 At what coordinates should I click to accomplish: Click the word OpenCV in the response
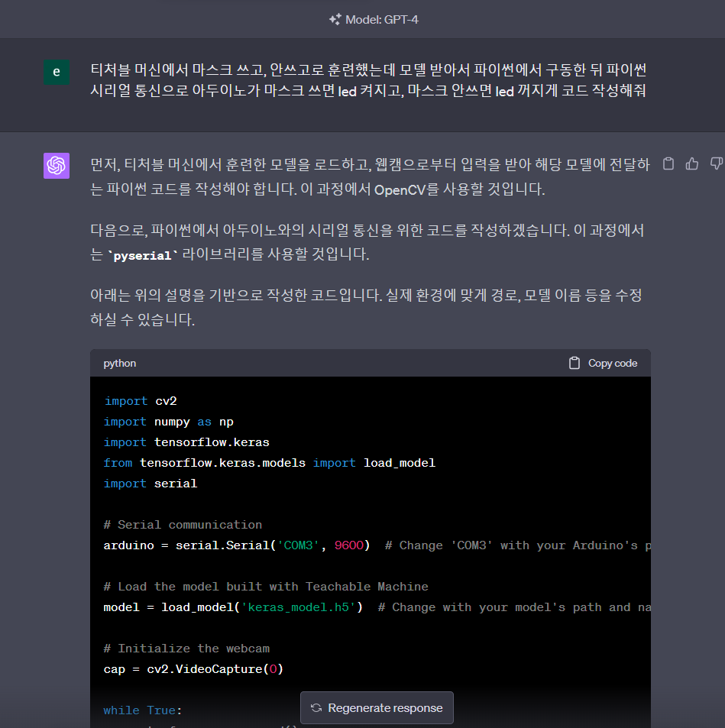tap(400, 190)
